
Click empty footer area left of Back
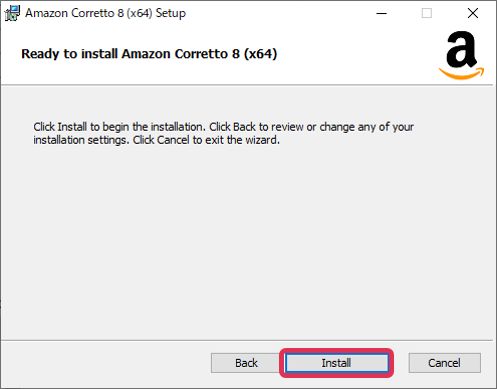106,363
